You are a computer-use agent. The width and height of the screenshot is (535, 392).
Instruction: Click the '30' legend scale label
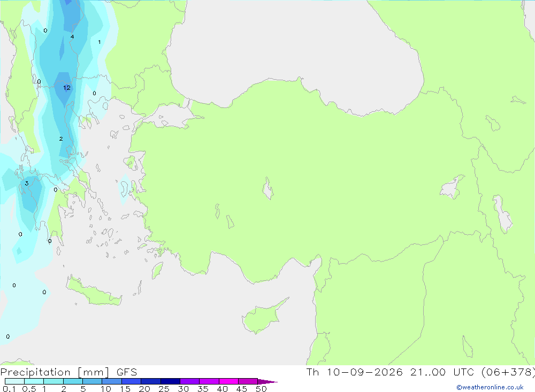(x=183, y=389)
